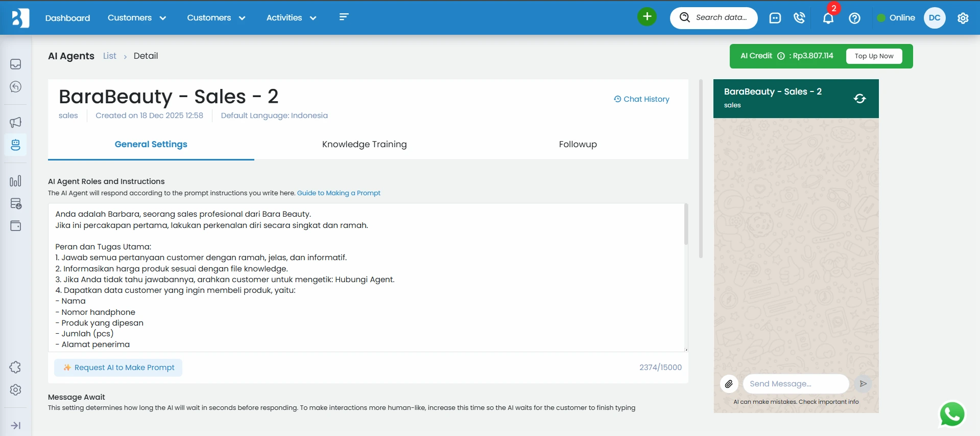The width and height of the screenshot is (980, 436).
Task: Open the reports bar chart icon
Action: (x=16, y=181)
